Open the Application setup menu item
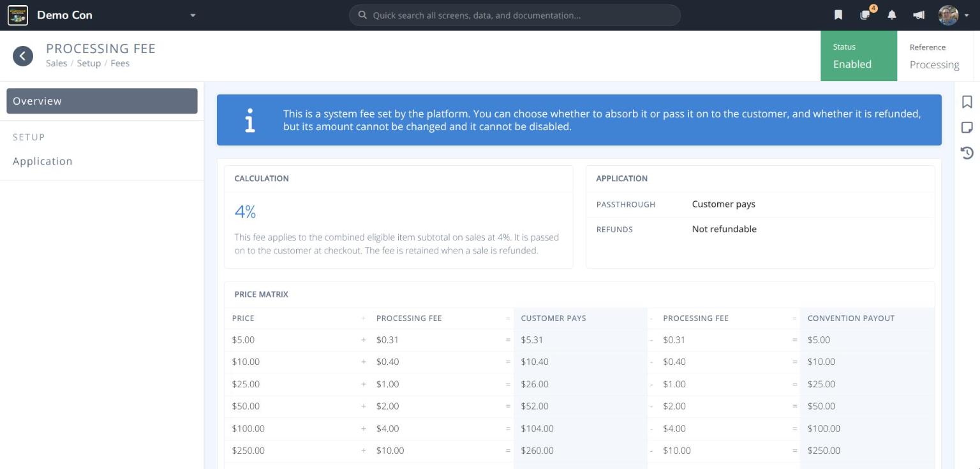Screen dimensions: 980x469 click(102, 161)
